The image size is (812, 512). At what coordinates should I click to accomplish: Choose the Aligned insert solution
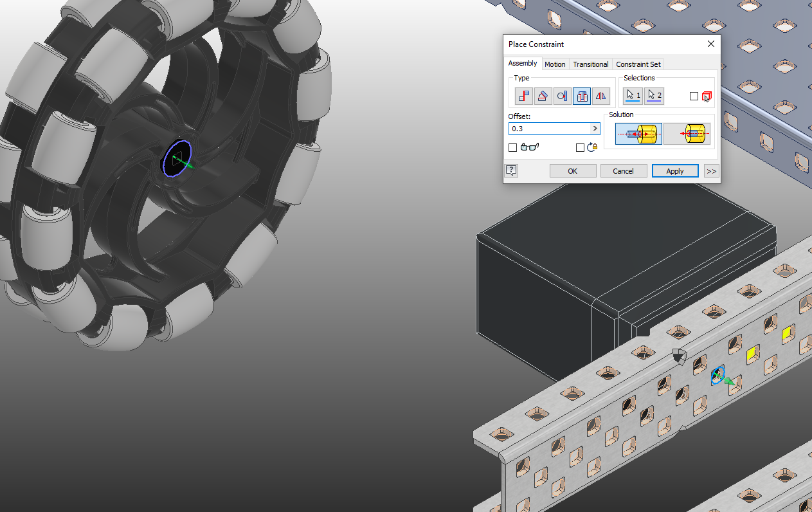pos(687,134)
